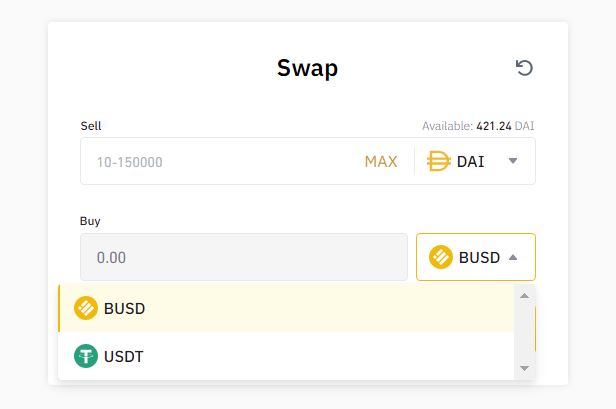616x409 pixels.
Task: Click the refresh arrow icon beside Swap
Action: coord(524,68)
